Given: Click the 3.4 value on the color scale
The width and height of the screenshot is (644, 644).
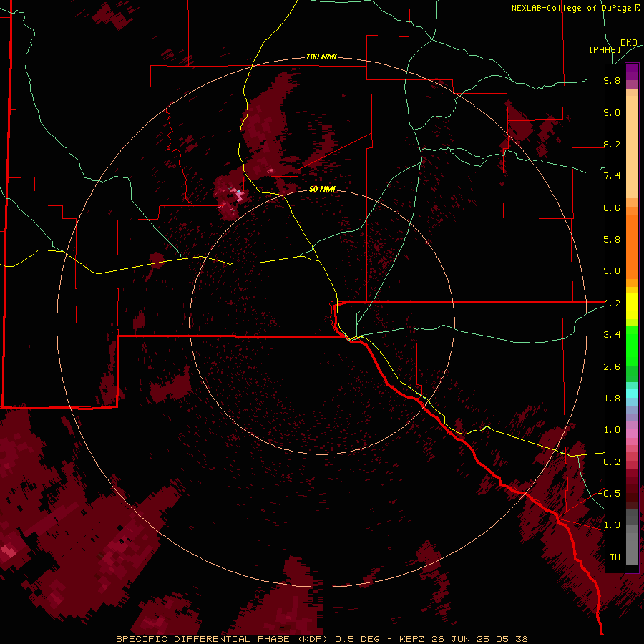Looking at the screenshot, I should (612, 335).
